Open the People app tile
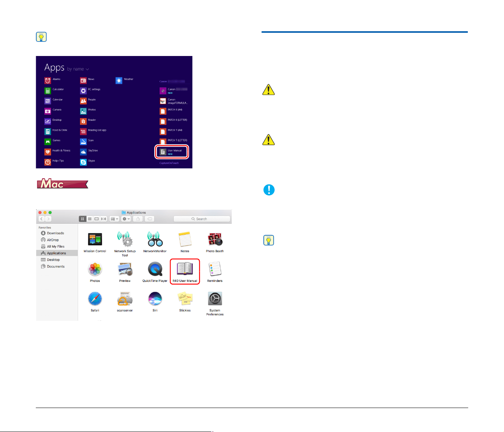 click(88, 101)
